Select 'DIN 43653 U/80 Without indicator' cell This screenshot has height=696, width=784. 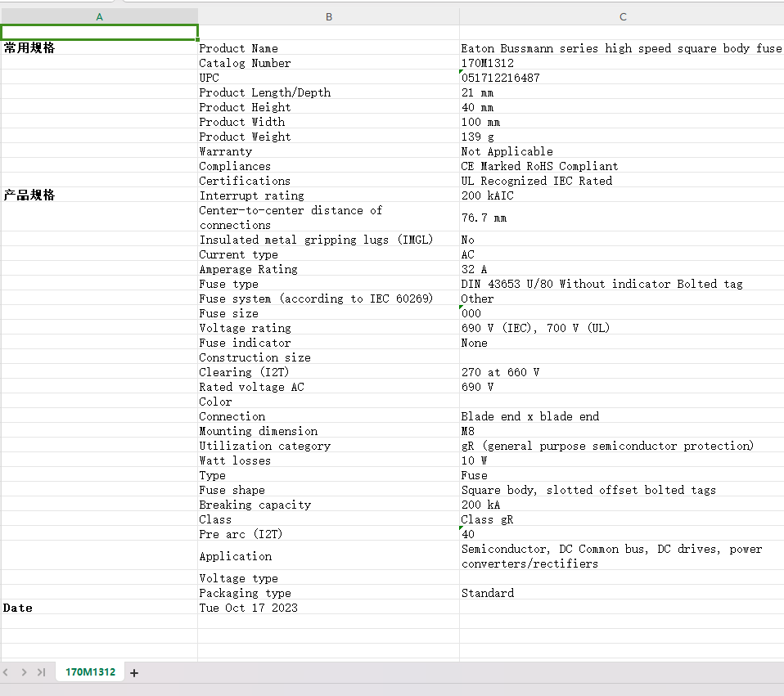[621, 284]
